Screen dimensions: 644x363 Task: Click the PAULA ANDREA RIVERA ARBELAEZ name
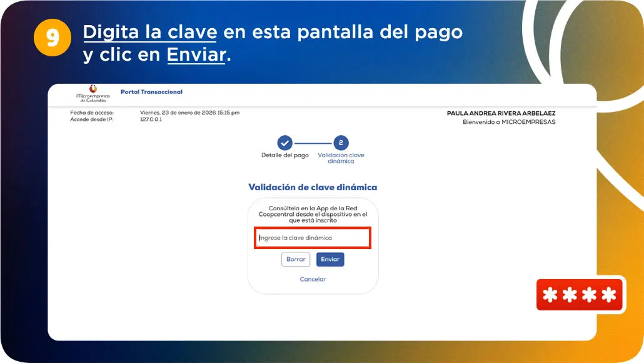(x=500, y=113)
